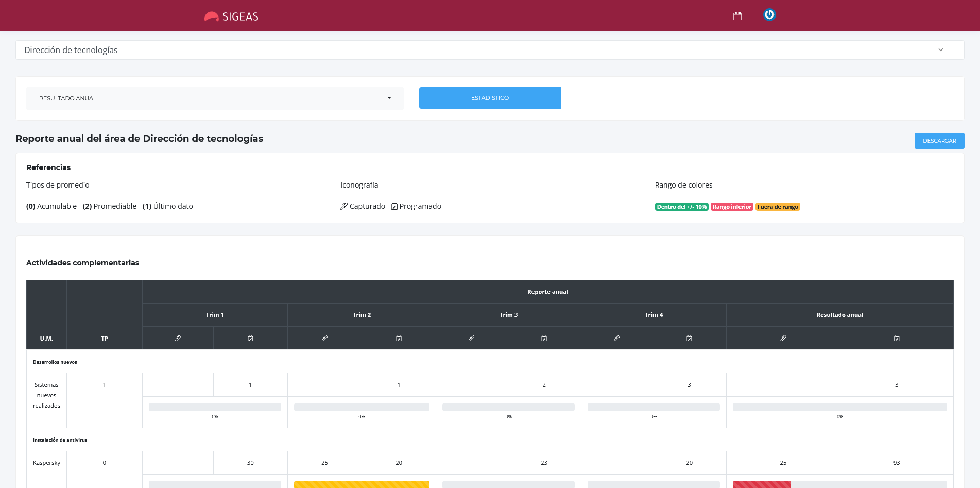Click Resultado anual captured pencil icon

783,339
